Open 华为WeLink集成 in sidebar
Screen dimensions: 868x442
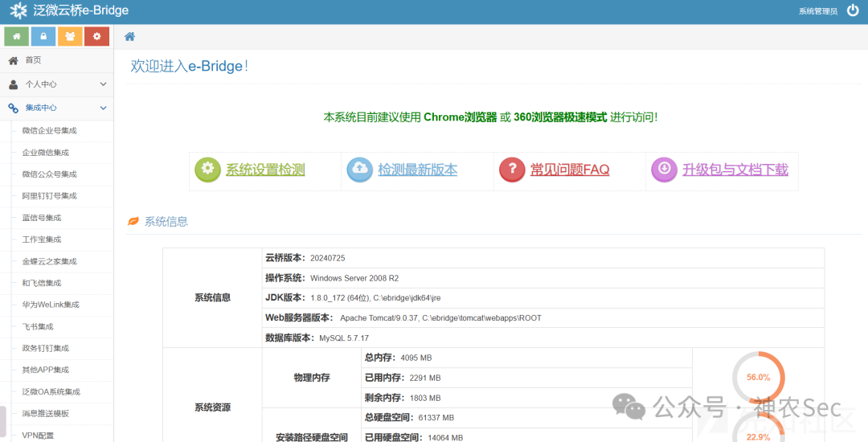tap(51, 305)
